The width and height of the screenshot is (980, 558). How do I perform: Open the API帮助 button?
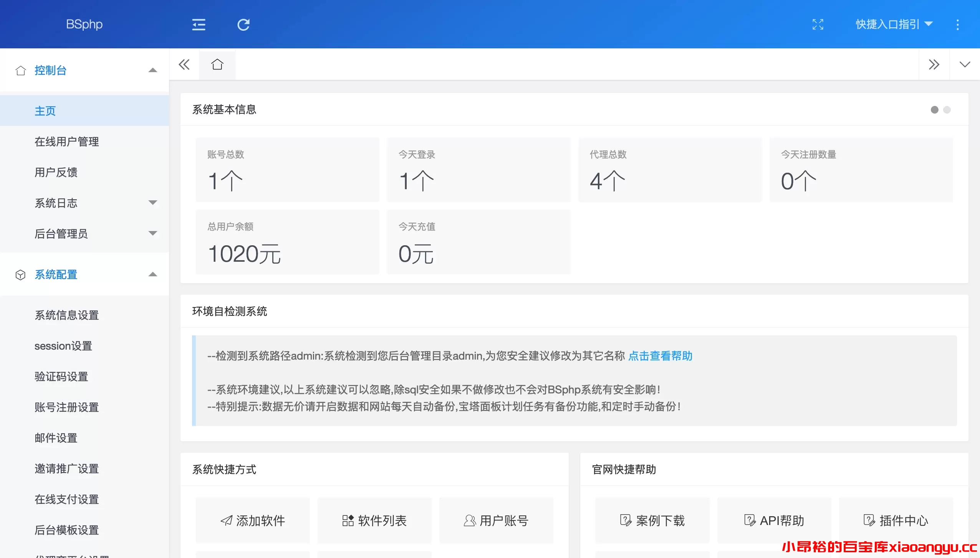tap(774, 520)
